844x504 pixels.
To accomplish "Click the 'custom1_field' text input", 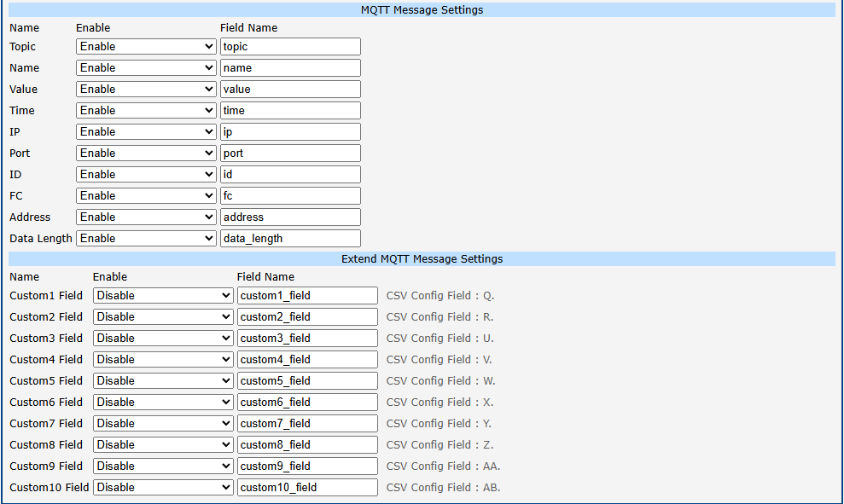I will (x=307, y=295).
